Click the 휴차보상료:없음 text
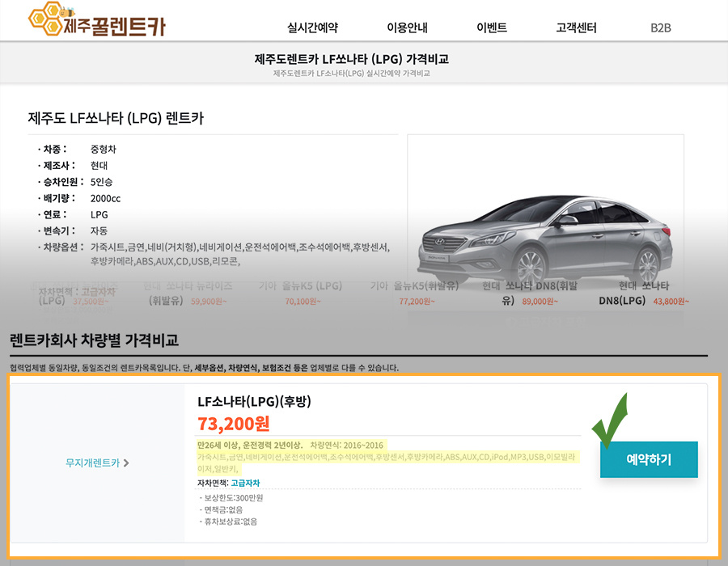The height and width of the screenshot is (566, 728). click(x=231, y=522)
